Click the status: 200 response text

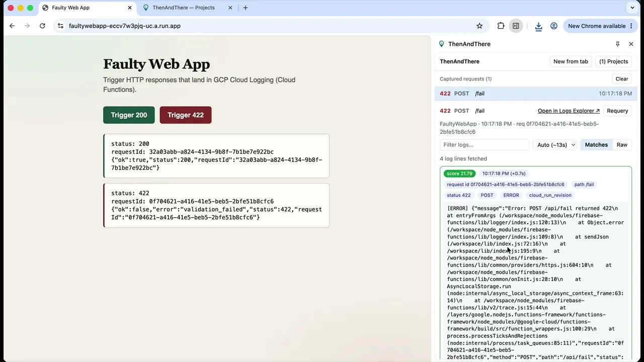pyautogui.click(x=130, y=144)
